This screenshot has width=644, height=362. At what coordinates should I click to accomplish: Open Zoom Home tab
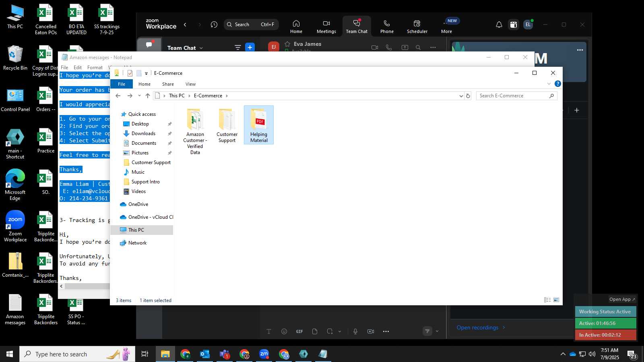click(x=296, y=27)
